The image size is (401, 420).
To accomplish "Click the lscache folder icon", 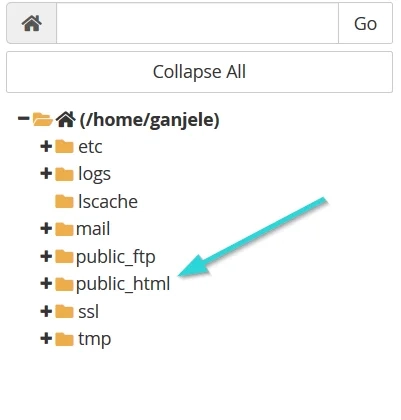I will pyautogui.click(x=64, y=201).
